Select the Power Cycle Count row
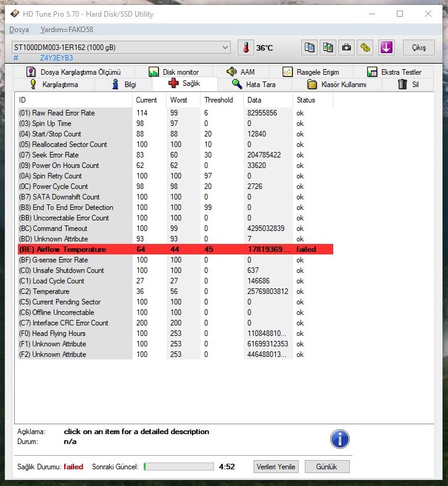 pyautogui.click(x=175, y=186)
